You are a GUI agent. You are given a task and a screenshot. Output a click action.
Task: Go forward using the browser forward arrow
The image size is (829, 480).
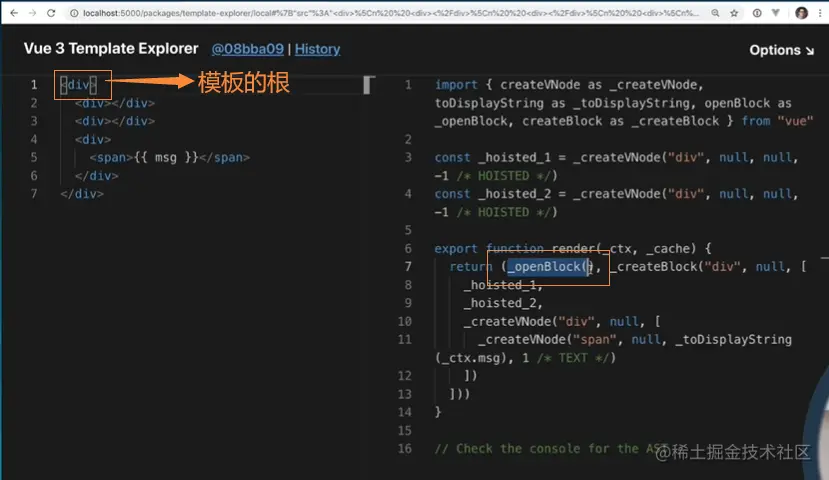(32, 13)
